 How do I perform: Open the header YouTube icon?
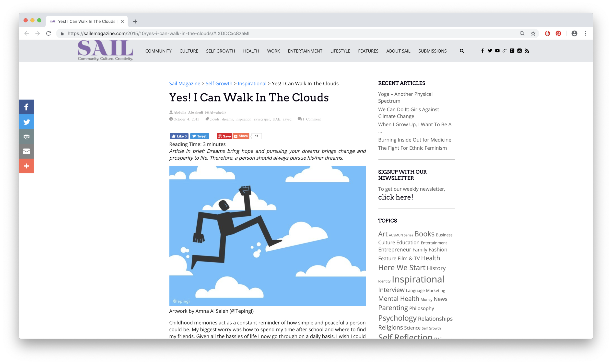coord(497,51)
